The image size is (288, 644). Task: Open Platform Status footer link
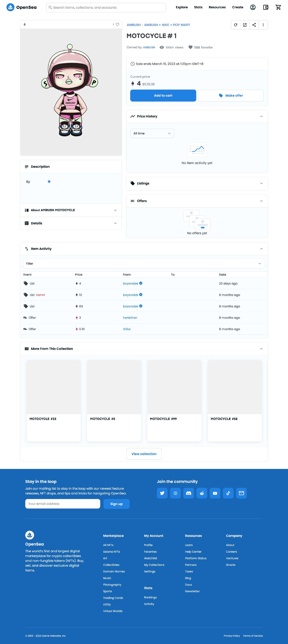click(196, 558)
